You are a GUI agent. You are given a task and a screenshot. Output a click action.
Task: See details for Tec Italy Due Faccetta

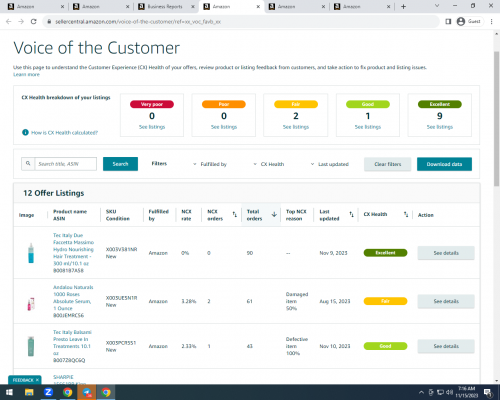446,253
